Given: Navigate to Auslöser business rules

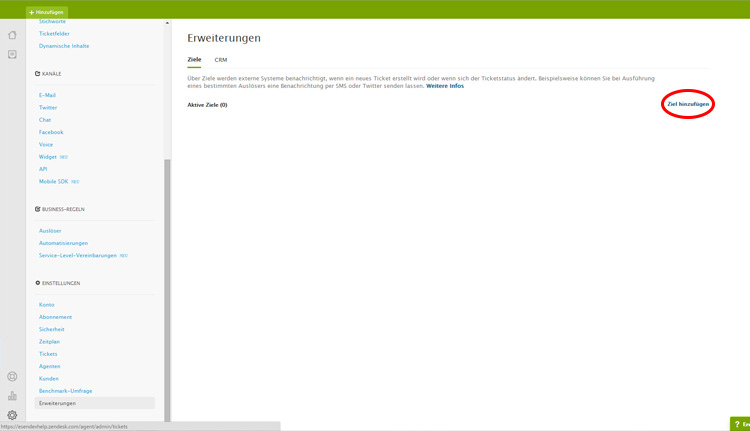Looking at the screenshot, I should point(50,231).
